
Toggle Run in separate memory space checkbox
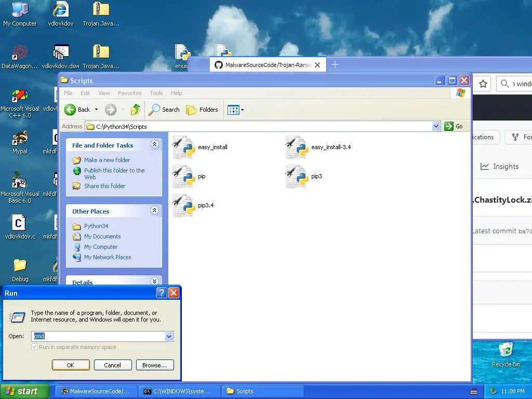(34, 347)
